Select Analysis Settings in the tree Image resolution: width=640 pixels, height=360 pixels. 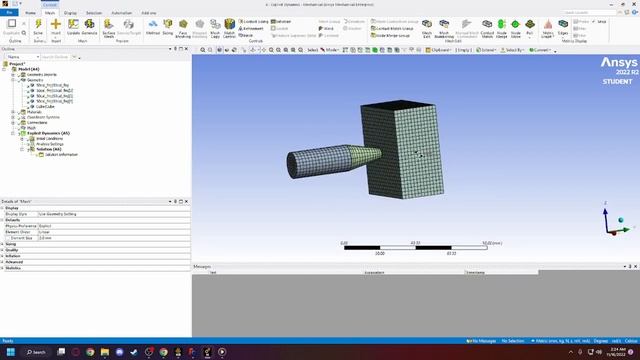click(50, 144)
